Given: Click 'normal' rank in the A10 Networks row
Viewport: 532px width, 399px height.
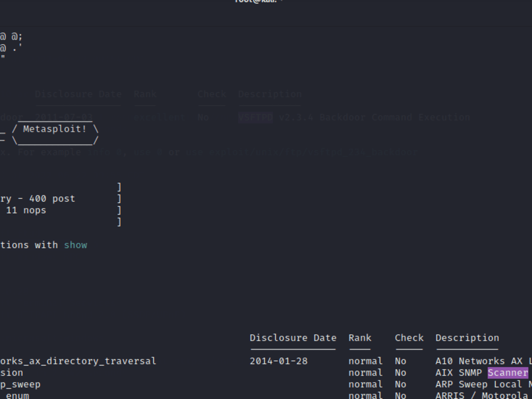Looking at the screenshot, I should 365,361.
